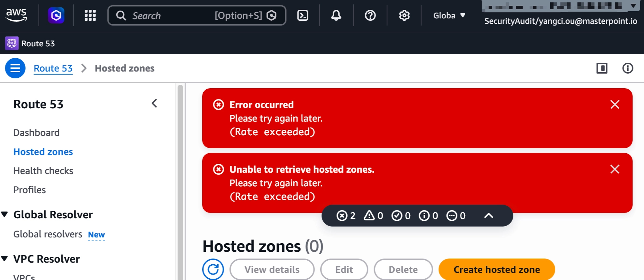
Task: Click the 'Error occurred' heading text
Action: (262, 105)
